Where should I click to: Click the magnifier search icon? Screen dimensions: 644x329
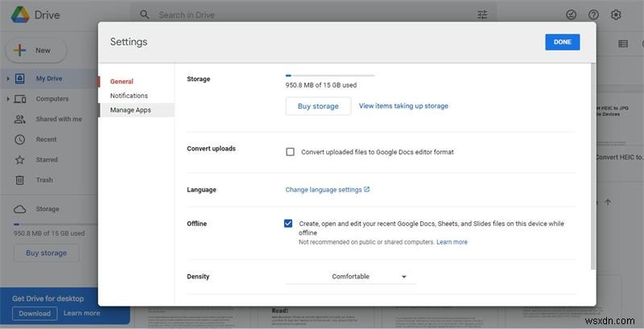(x=144, y=14)
